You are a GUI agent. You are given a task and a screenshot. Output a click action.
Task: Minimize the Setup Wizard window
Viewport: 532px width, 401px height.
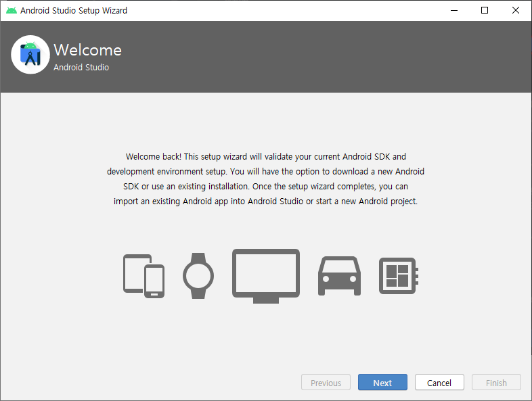[454, 11]
